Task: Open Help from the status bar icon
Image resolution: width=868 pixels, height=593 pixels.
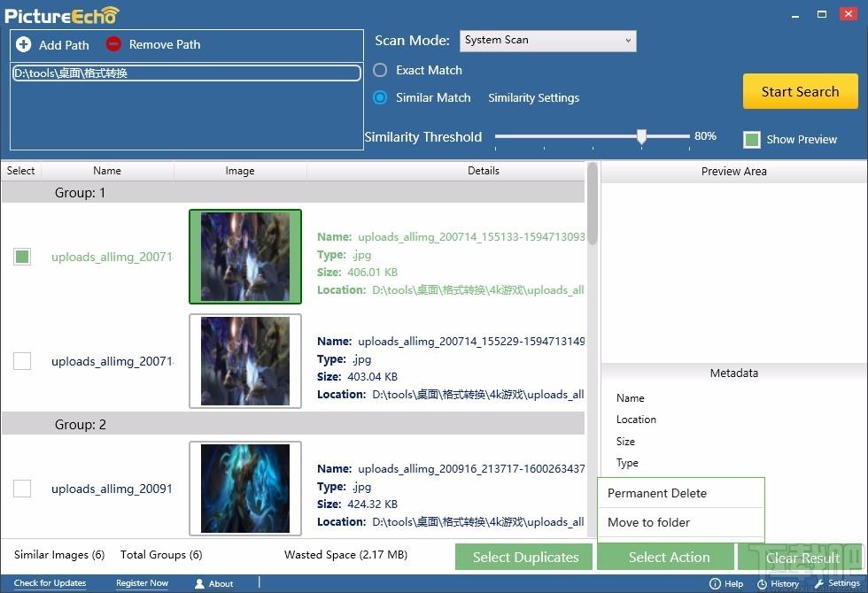Action: pyautogui.click(x=715, y=583)
